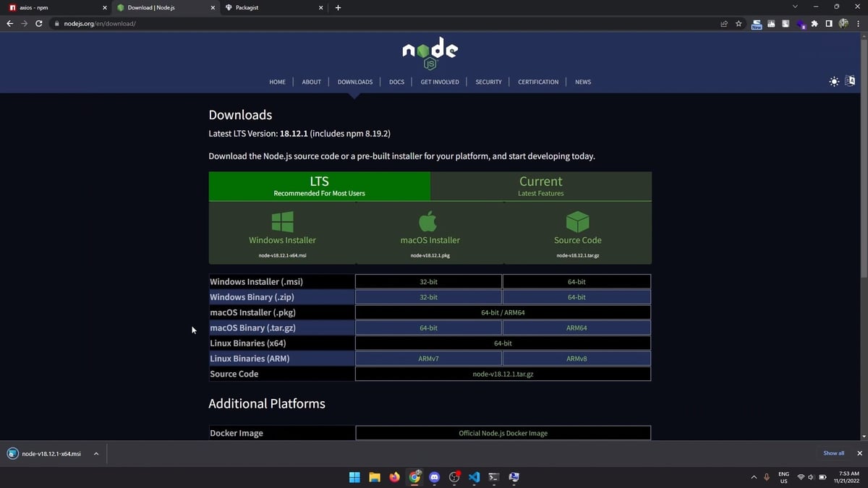Select the Current Latest Features tab
Image resolution: width=868 pixels, height=488 pixels.
[540, 186]
